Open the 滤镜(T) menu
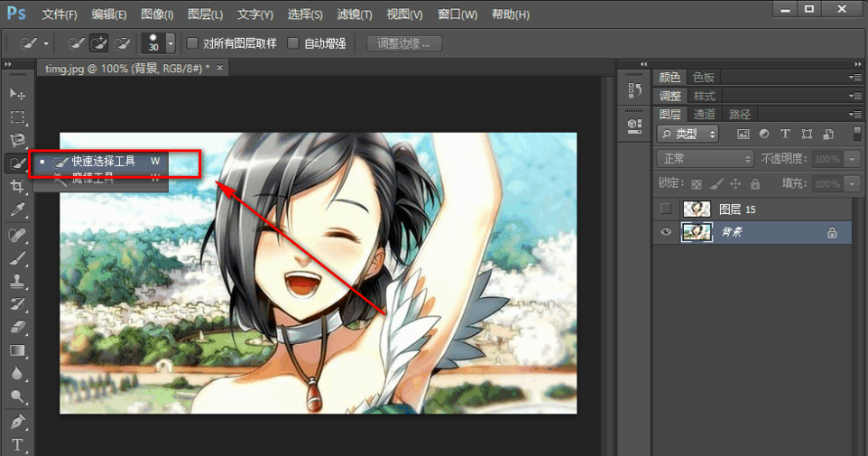This screenshot has height=456, width=868. [x=354, y=14]
